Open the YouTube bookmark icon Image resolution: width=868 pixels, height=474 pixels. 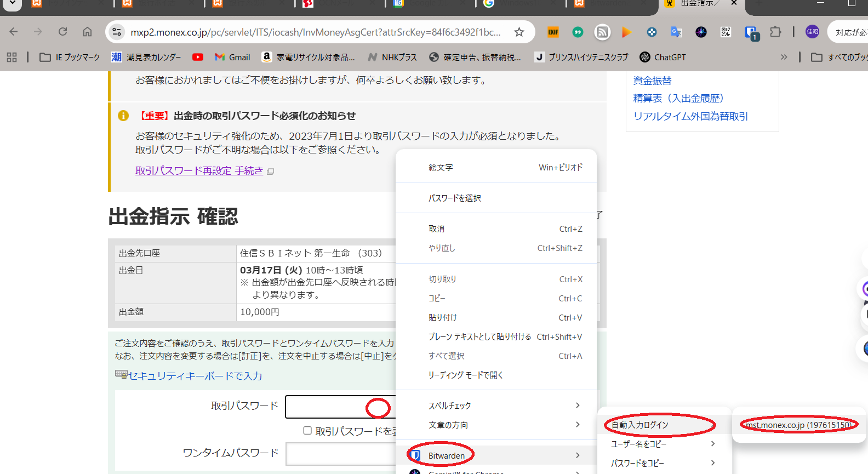pyautogui.click(x=198, y=57)
